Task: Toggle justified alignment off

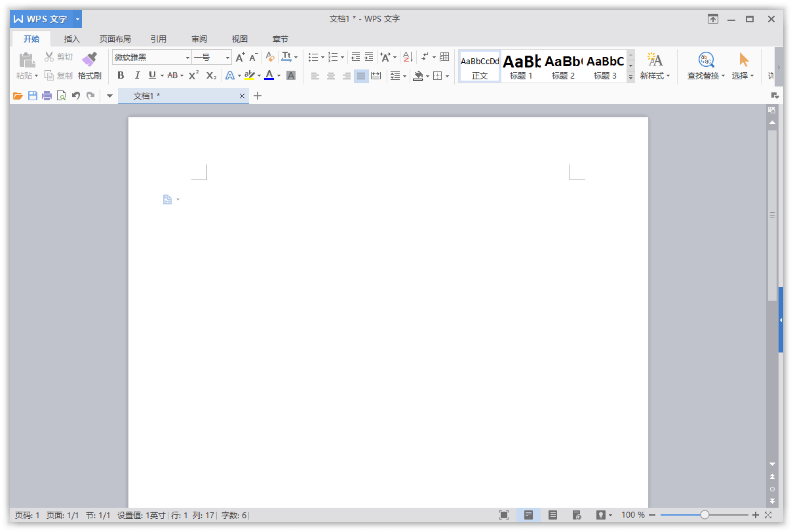Action: tap(361, 75)
